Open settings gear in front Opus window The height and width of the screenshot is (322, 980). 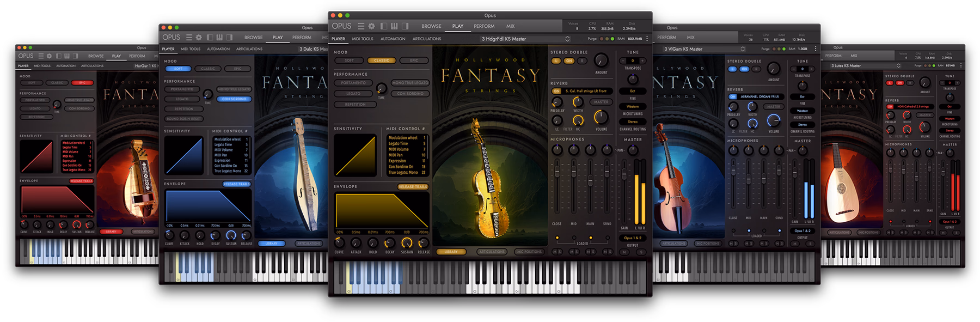(372, 26)
